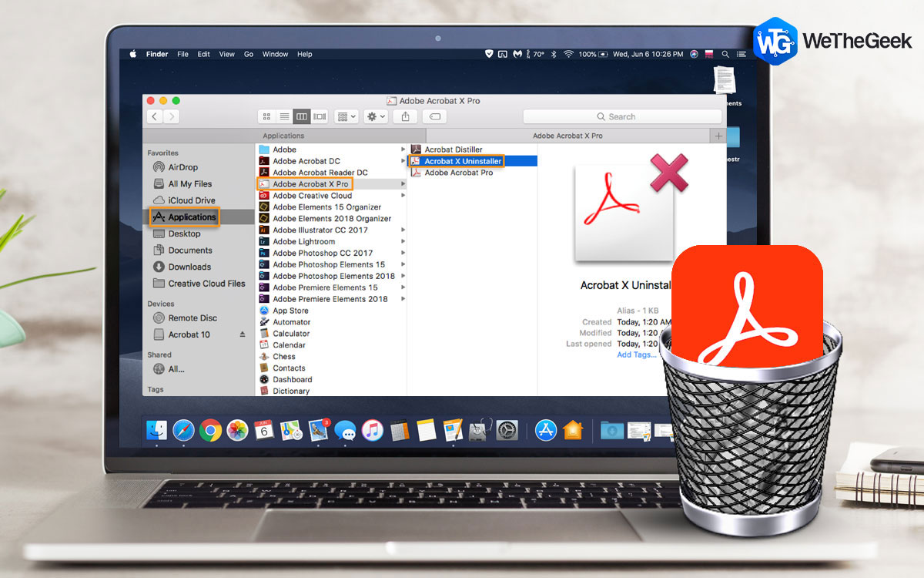Viewport: 924px width, 578px height.
Task: Open the Action gear dropdown
Action: [x=376, y=116]
